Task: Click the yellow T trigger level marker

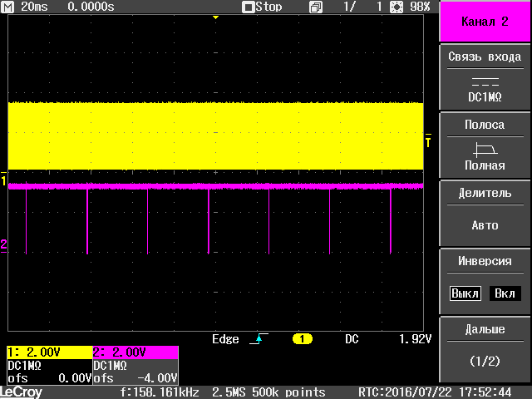Action: point(428,140)
